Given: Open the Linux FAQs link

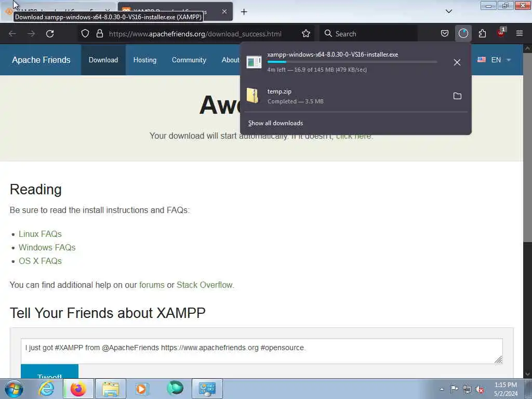Looking at the screenshot, I should click(x=40, y=234).
